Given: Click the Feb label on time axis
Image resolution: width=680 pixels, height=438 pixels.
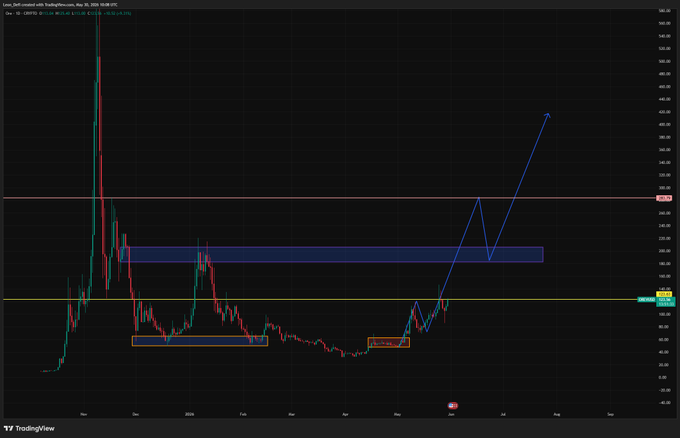Looking at the screenshot, I should click(243, 414).
